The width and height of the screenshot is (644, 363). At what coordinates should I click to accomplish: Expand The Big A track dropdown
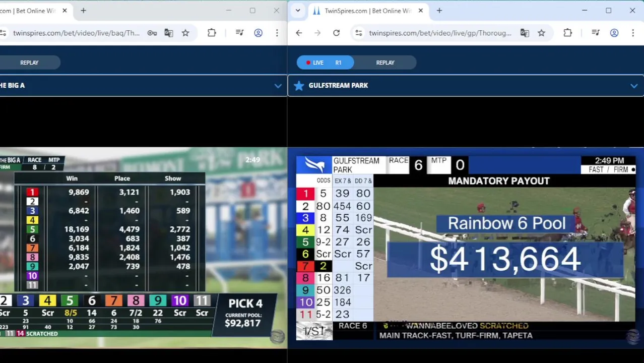click(x=278, y=86)
